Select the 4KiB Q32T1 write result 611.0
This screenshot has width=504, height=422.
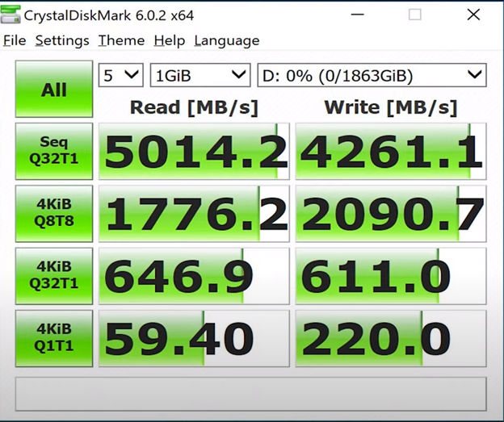[391, 276]
